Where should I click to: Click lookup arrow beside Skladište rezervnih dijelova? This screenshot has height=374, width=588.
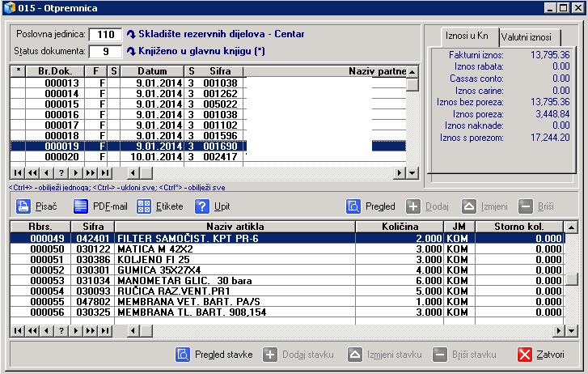pyautogui.click(x=131, y=34)
